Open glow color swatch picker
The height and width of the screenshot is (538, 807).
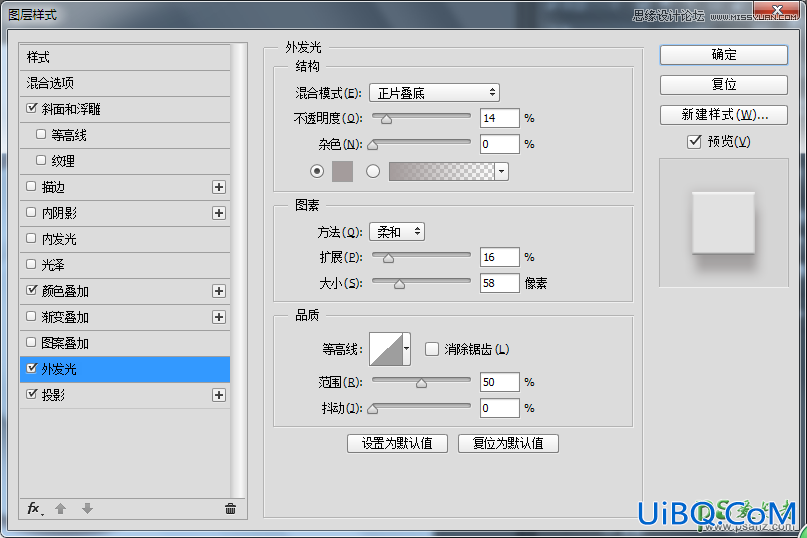pos(342,171)
